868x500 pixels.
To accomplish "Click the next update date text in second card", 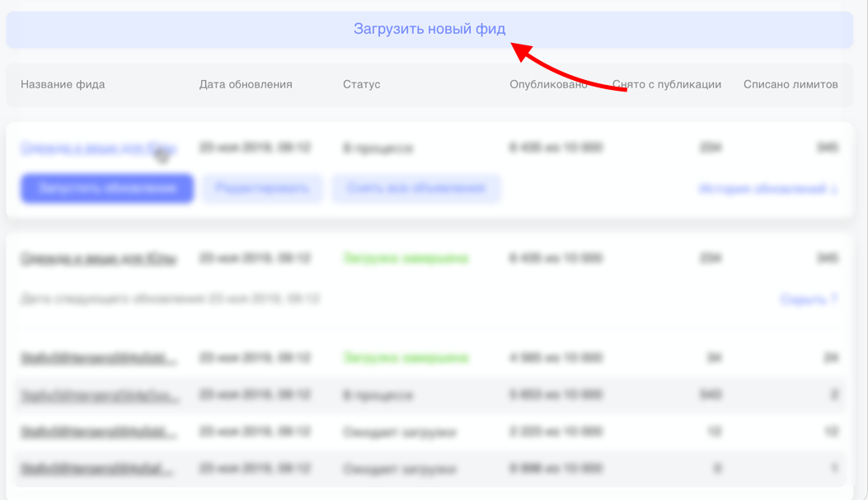I will tap(170, 299).
